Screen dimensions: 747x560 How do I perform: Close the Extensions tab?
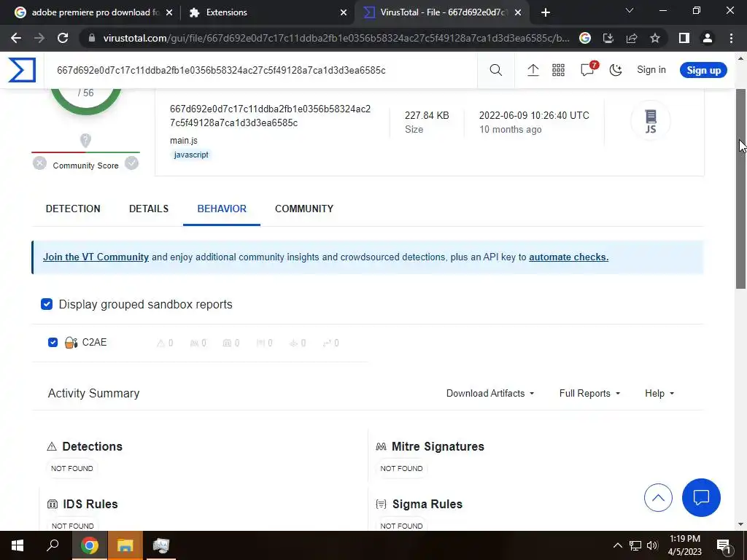(x=344, y=12)
